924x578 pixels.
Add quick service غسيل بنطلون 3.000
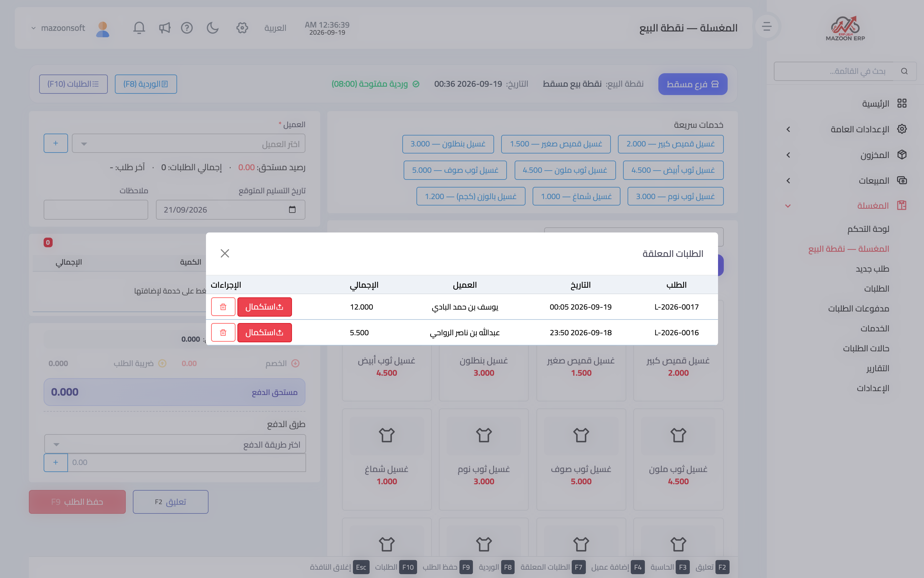pos(448,144)
